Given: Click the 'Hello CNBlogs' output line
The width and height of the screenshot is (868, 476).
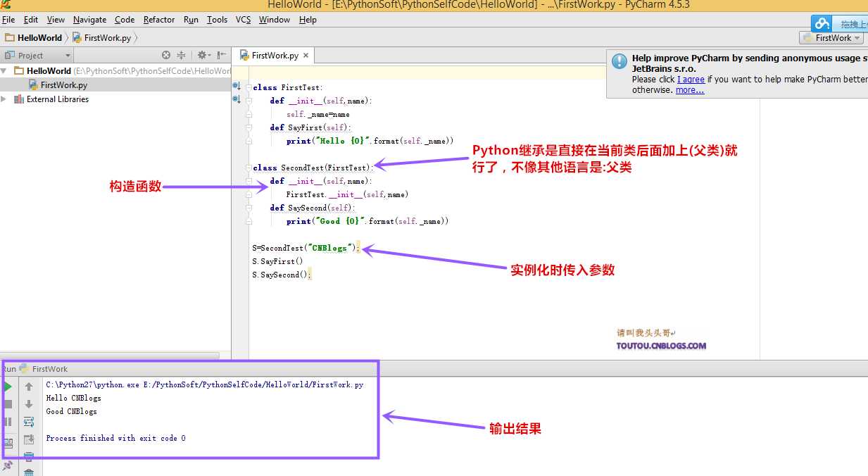Looking at the screenshot, I should (73, 398).
